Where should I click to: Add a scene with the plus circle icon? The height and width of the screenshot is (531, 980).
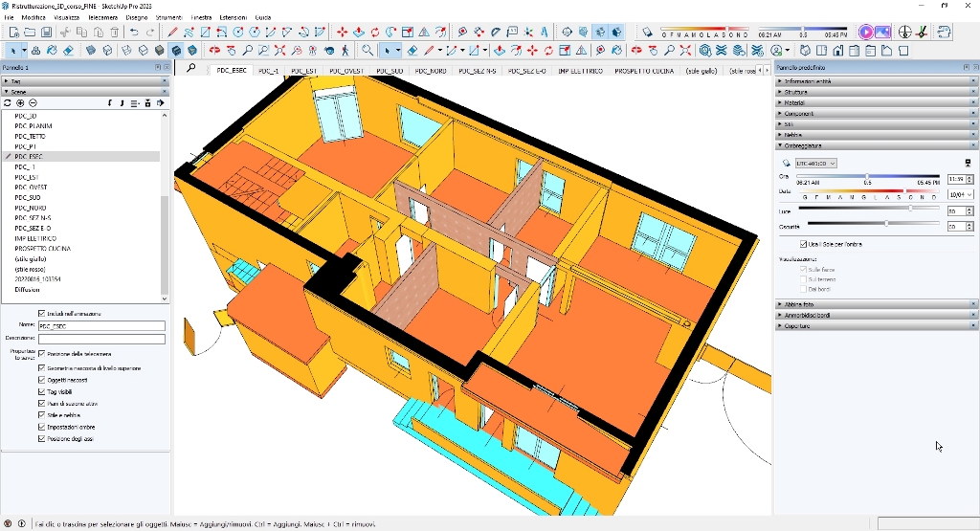click(20, 103)
